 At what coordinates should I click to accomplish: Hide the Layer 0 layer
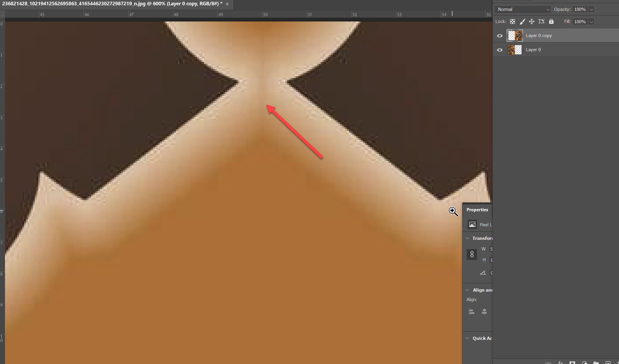[500, 50]
